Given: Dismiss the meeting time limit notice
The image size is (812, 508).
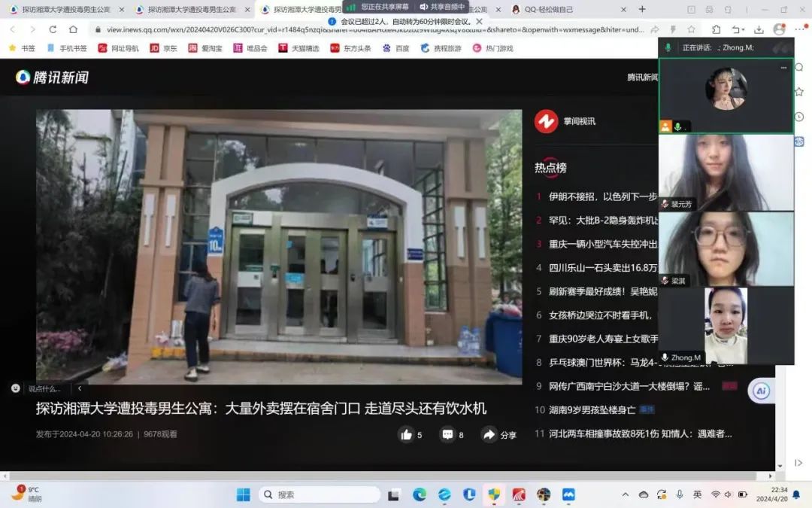Looking at the screenshot, I should (x=479, y=22).
